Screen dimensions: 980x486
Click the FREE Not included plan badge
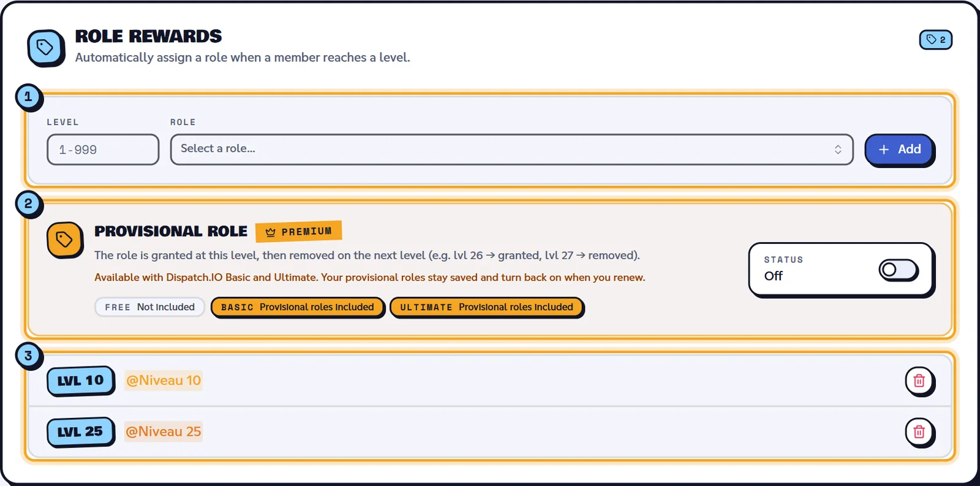149,307
